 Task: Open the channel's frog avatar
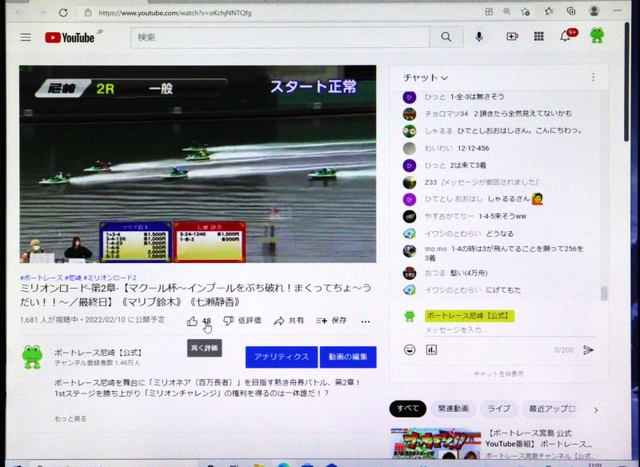point(32,357)
